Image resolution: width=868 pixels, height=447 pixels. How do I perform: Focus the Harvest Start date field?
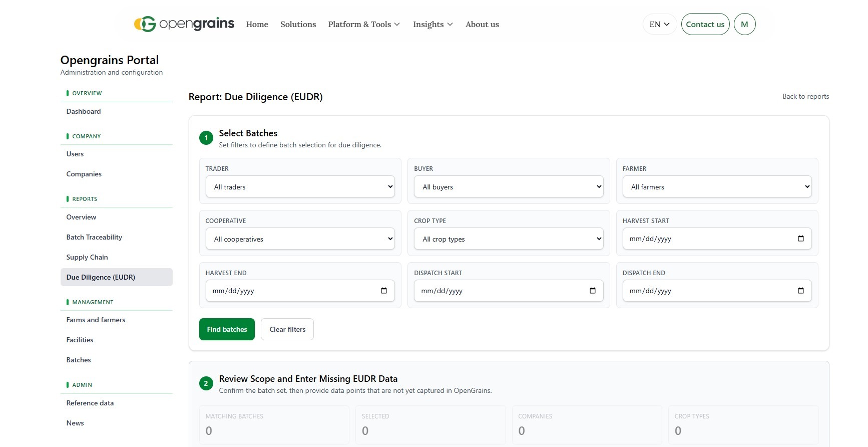point(717,239)
